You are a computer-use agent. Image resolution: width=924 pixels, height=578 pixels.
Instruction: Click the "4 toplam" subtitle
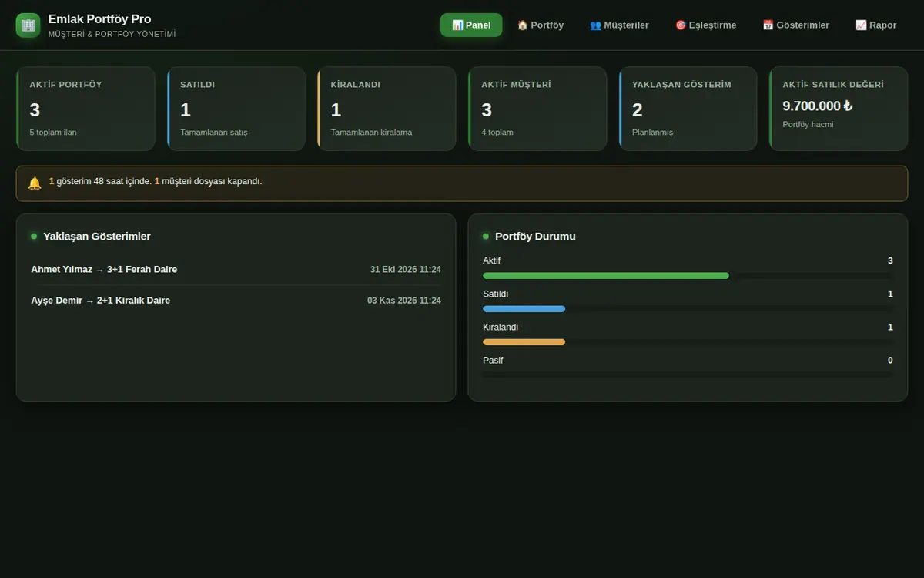tap(497, 133)
